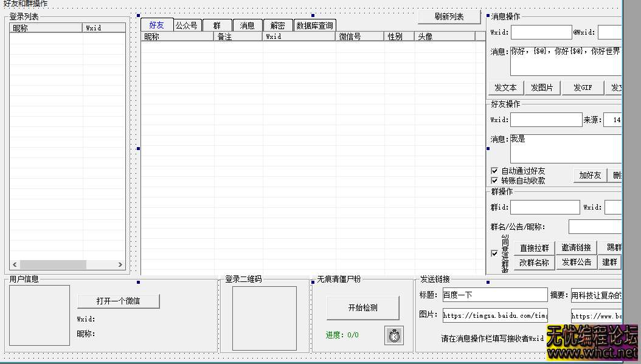Open the 数据库查询 tab
The height and width of the screenshot is (364, 641).
[x=314, y=25]
